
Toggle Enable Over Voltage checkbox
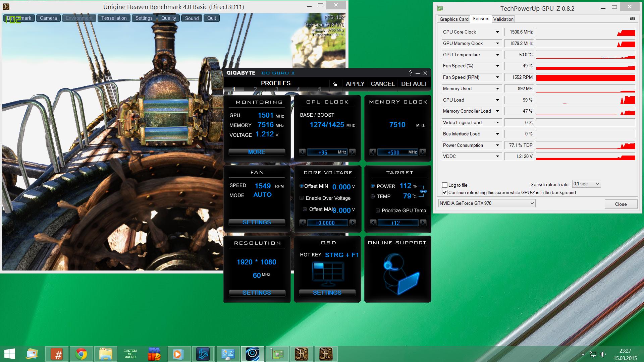302,198
